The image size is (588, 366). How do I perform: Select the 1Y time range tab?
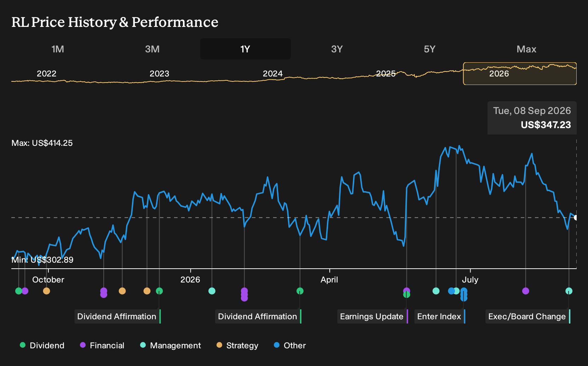coord(246,49)
